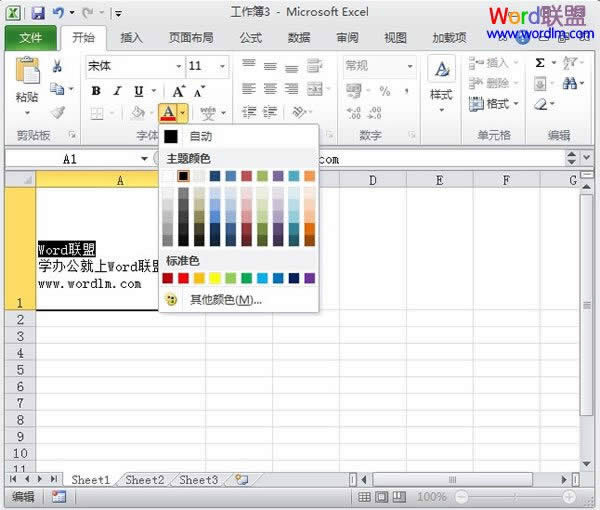This screenshot has width=600, height=510.
Task: Pick the yellow swatch in standard colors
Action: pyautogui.click(x=215, y=278)
